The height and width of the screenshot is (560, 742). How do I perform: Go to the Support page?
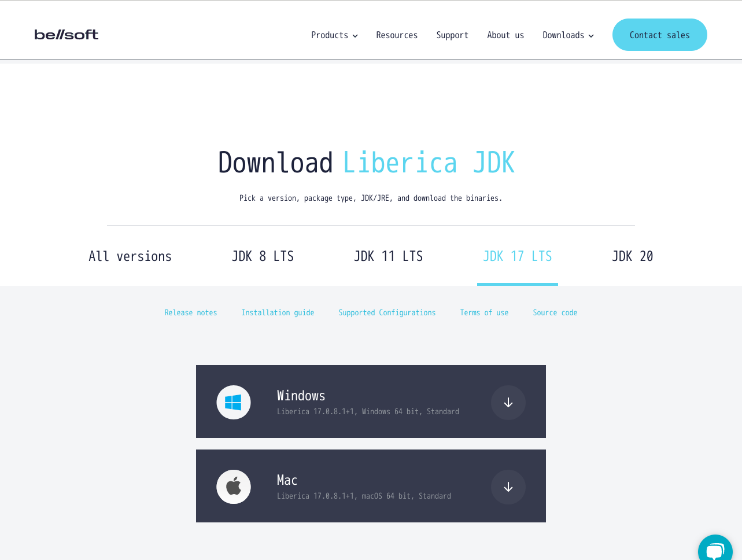pos(452,35)
